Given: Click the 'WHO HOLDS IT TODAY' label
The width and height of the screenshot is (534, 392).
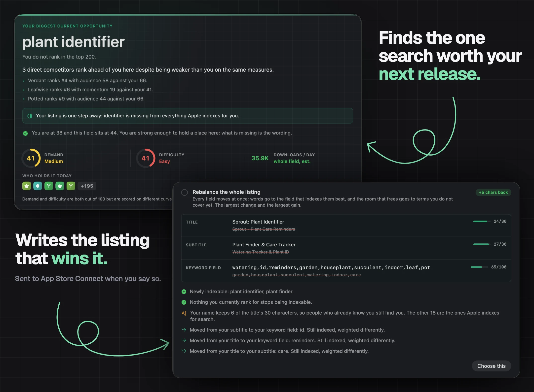Looking at the screenshot, I should pyautogui.click(x=47, y=176).
